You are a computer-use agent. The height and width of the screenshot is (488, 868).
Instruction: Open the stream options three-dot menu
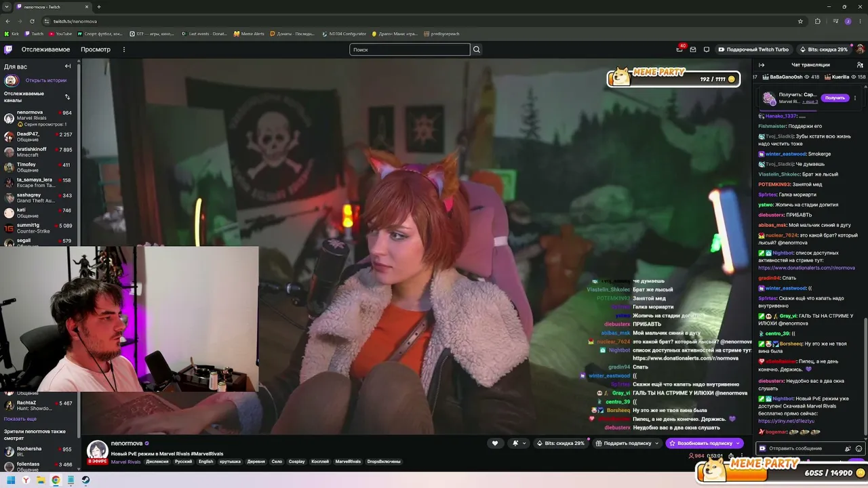tap(741, 455)
